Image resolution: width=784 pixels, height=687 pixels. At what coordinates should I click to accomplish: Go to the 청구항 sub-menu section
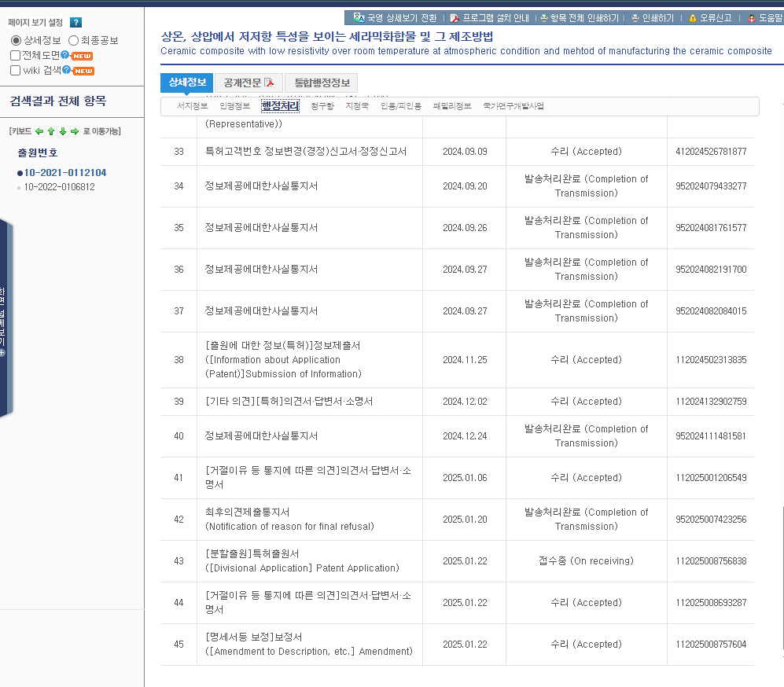pyautogui.click(x=322, y=106)
